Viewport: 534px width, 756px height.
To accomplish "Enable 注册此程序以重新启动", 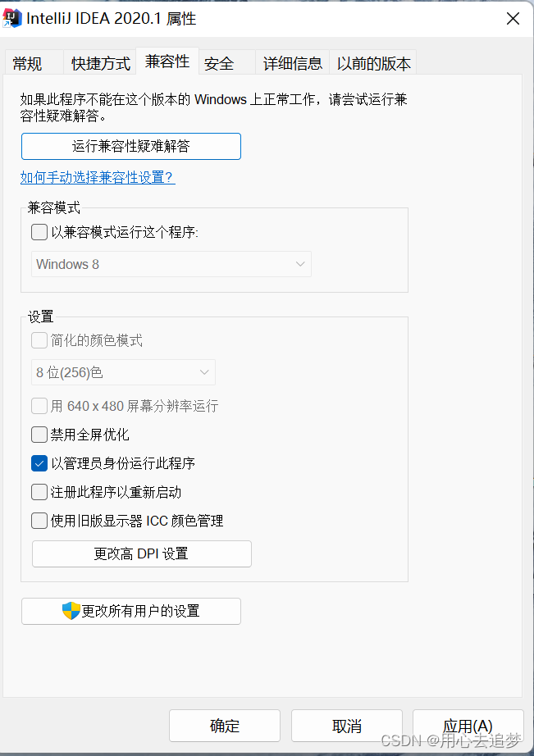I will (39, 492).
